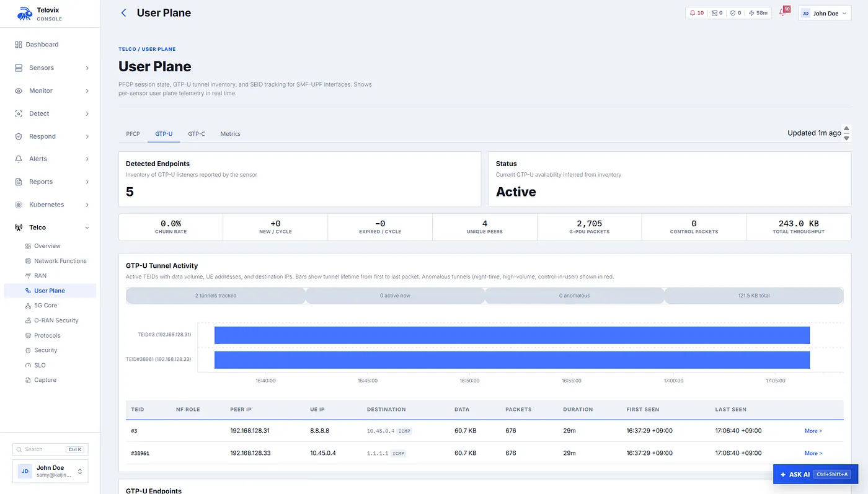Click the Alerts bell icon in sidebar
Viewport: 868px width, 494px height.
[x=19, y=159]
